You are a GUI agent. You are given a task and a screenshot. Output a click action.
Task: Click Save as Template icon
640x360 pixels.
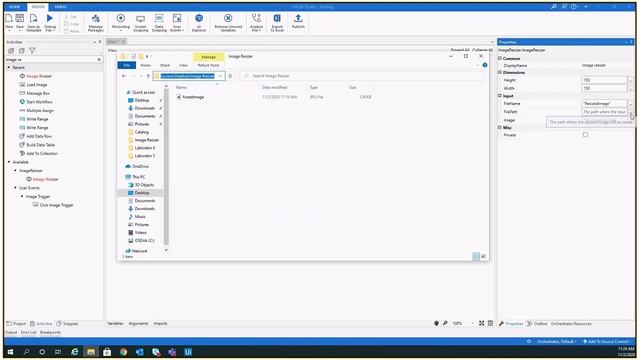(33, 18)
